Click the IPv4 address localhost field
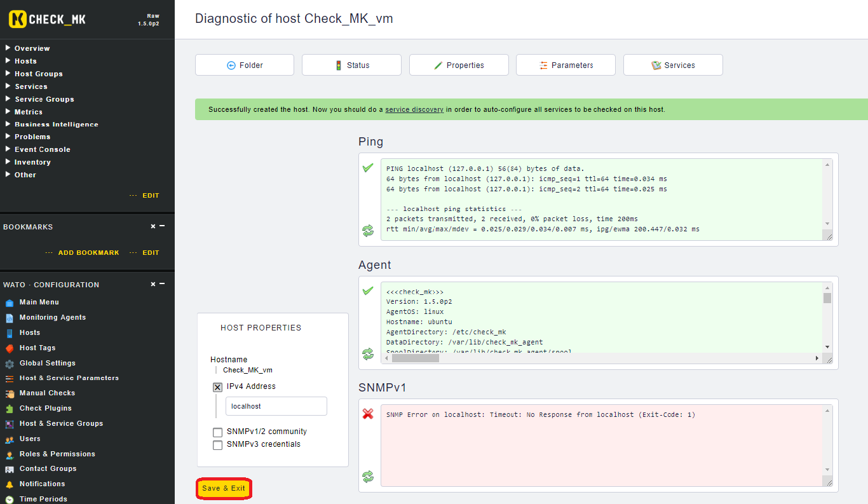 pos(276,406)
